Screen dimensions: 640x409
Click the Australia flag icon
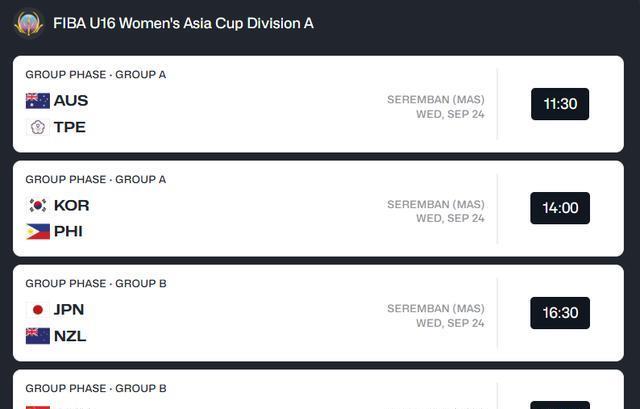pos(38,100)
